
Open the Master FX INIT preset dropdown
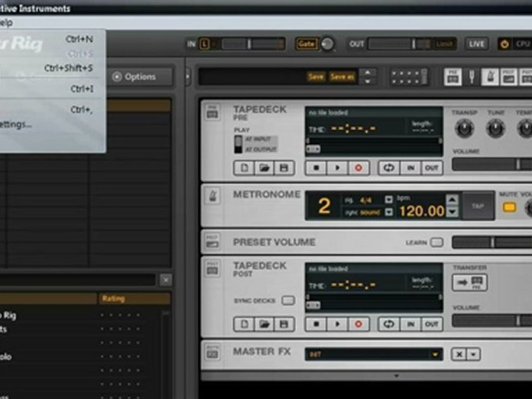click(374, 355)
